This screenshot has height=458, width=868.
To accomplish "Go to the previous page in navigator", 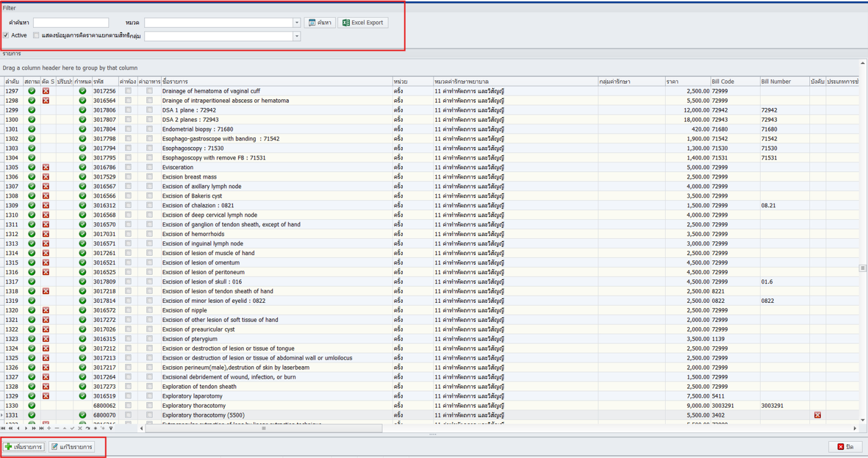I will (11, 428).
